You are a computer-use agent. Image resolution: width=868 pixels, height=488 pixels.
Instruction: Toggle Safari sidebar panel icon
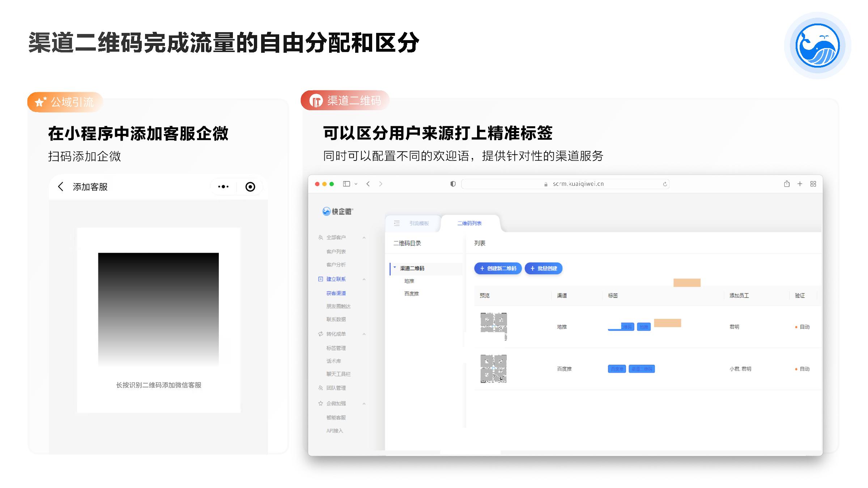pyautogui.click(x=346, y=184)
